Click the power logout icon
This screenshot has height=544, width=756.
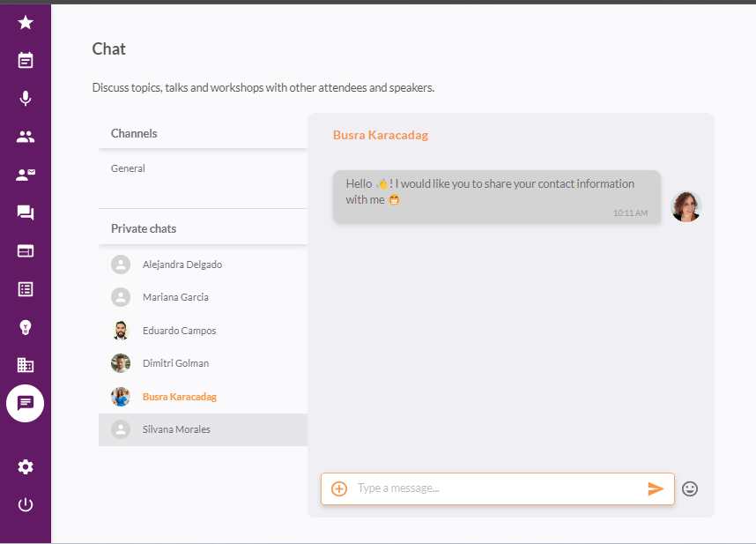[x=26, y=504]
